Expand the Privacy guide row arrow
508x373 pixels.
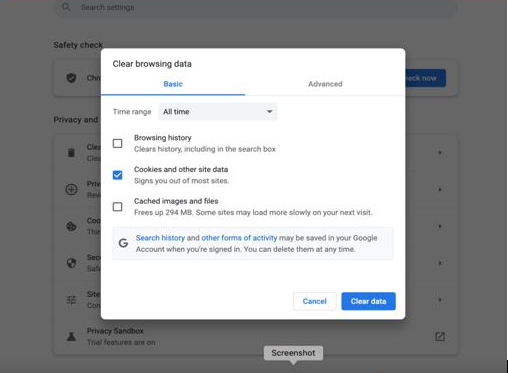(440, 189)
